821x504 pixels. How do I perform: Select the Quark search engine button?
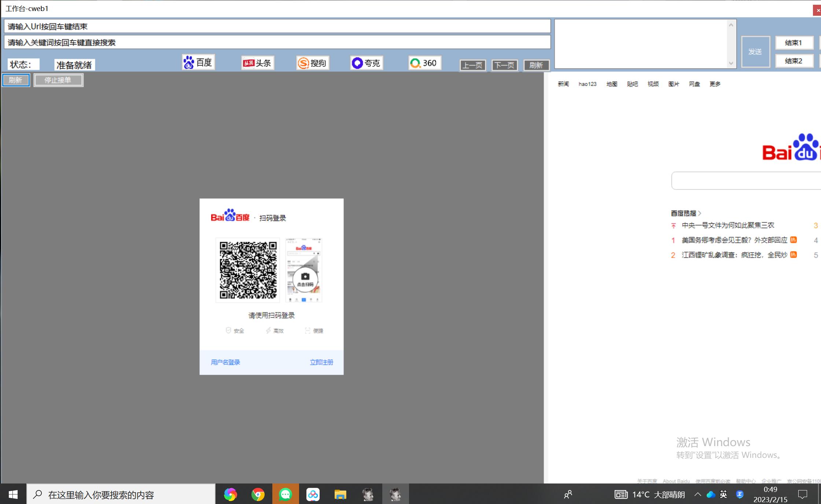pyautogui.click(x=366, y=63)
